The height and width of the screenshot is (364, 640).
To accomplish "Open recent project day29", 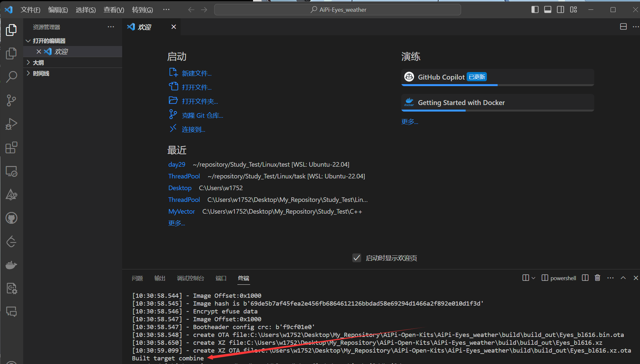I will click(x=177, y=164).
